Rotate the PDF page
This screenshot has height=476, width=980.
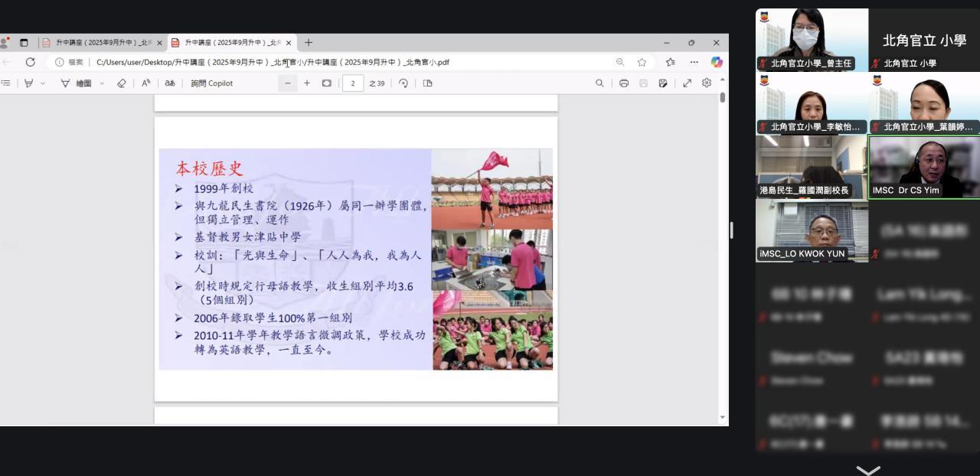pyautogui.click(x=403, y=83)
